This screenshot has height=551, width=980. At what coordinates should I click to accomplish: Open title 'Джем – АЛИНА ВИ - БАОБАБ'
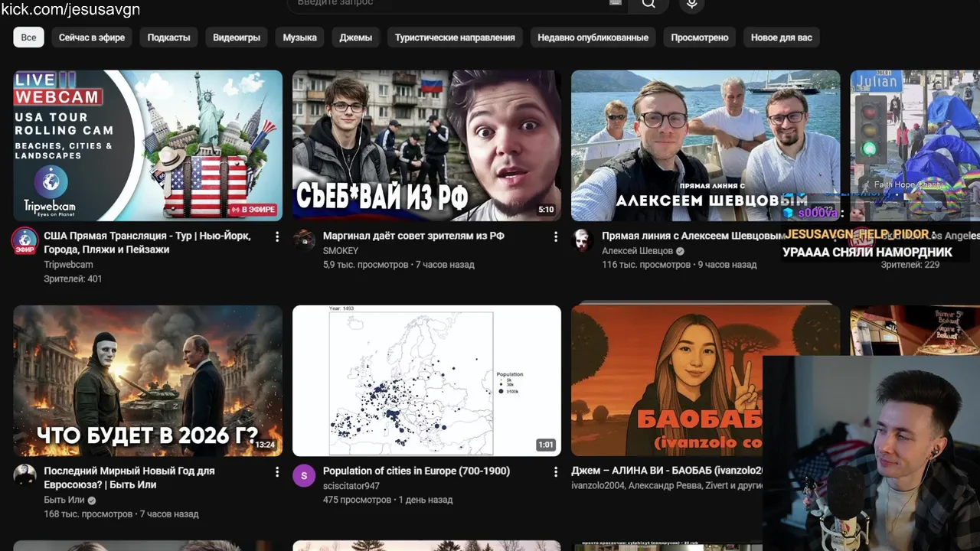667,471
